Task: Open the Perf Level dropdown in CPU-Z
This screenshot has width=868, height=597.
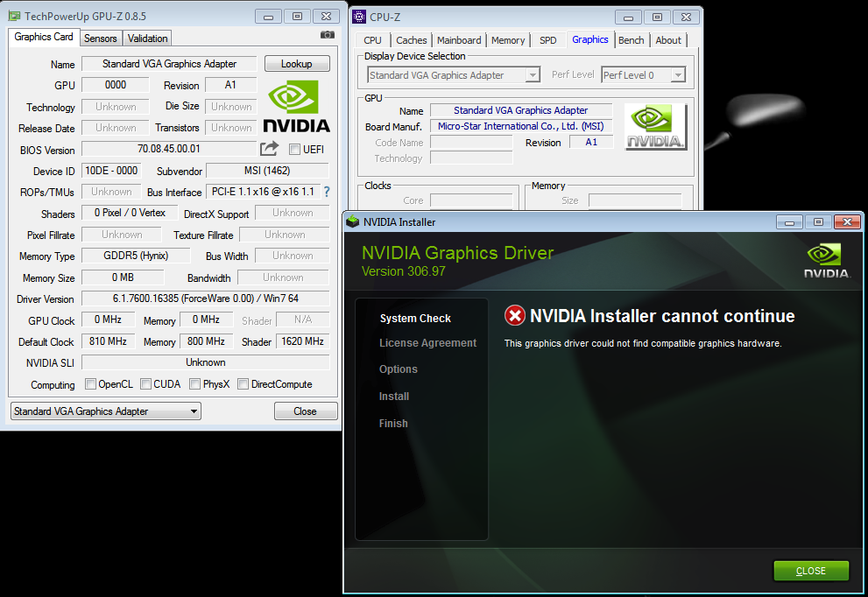Action: coord(644,74)
